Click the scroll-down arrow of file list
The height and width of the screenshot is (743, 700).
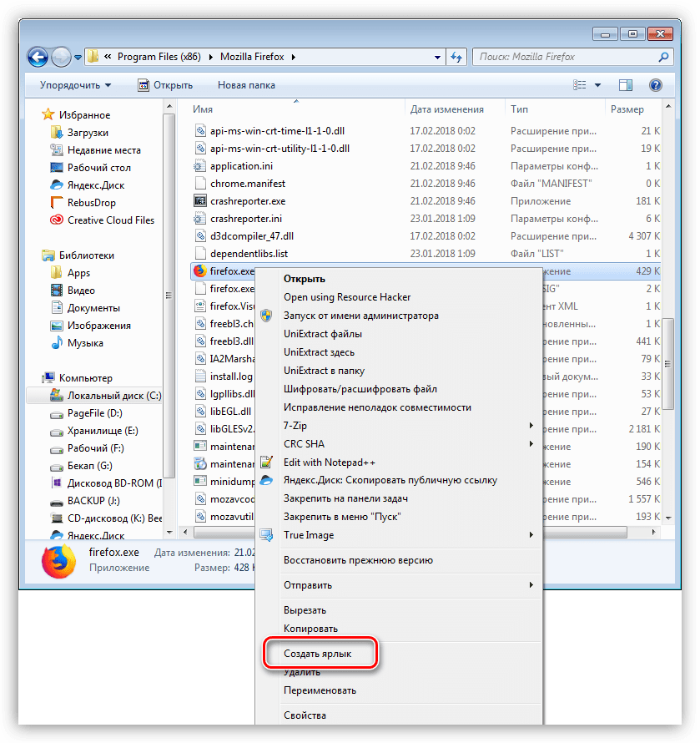[x=668, y=518]
